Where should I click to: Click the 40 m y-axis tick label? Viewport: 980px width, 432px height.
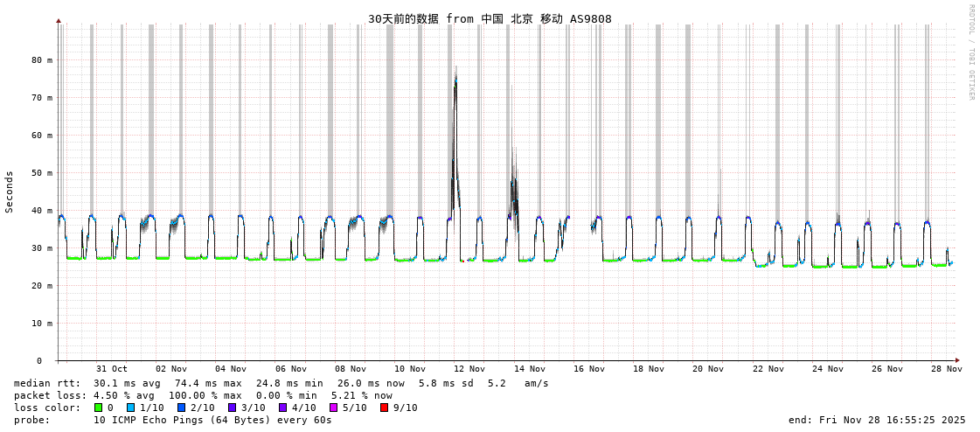[43, 211]
